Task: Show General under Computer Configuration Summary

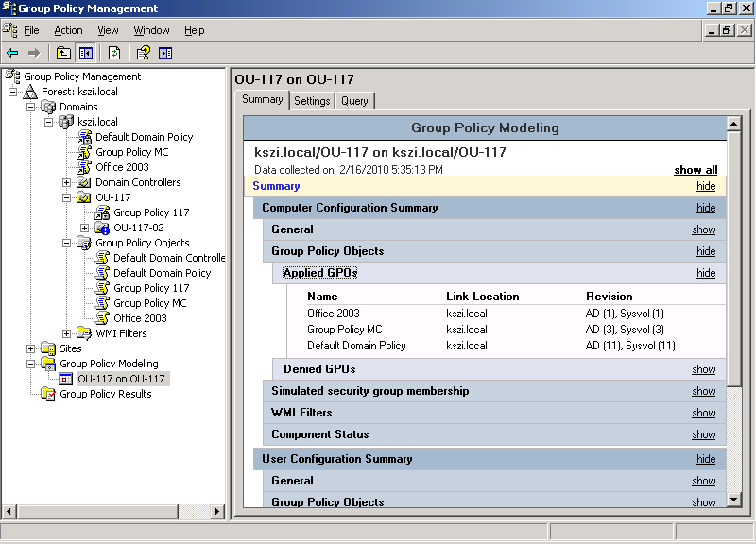Action: 704,229
